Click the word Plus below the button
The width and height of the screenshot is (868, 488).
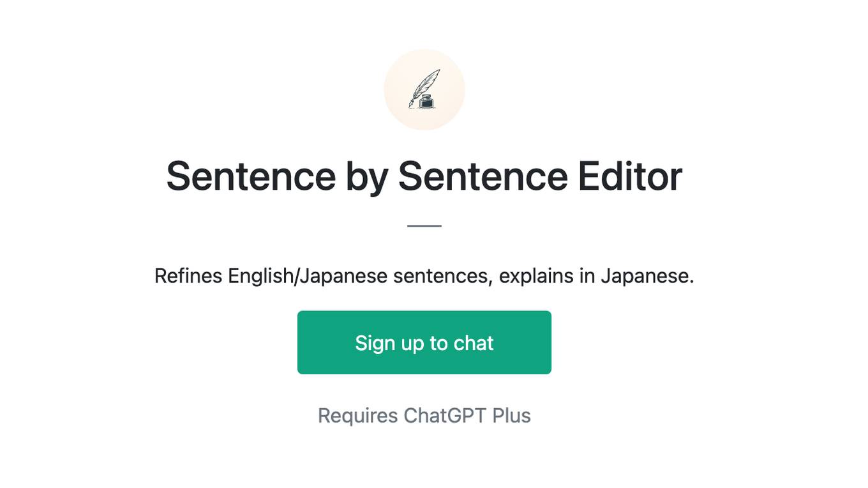pyautogui.click(x=512, y=416)
